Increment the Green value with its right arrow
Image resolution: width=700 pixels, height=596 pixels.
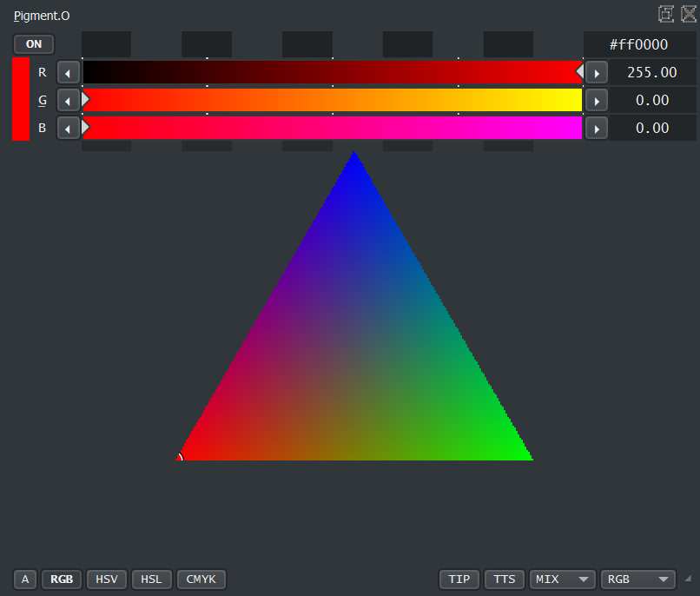point(596,100)
